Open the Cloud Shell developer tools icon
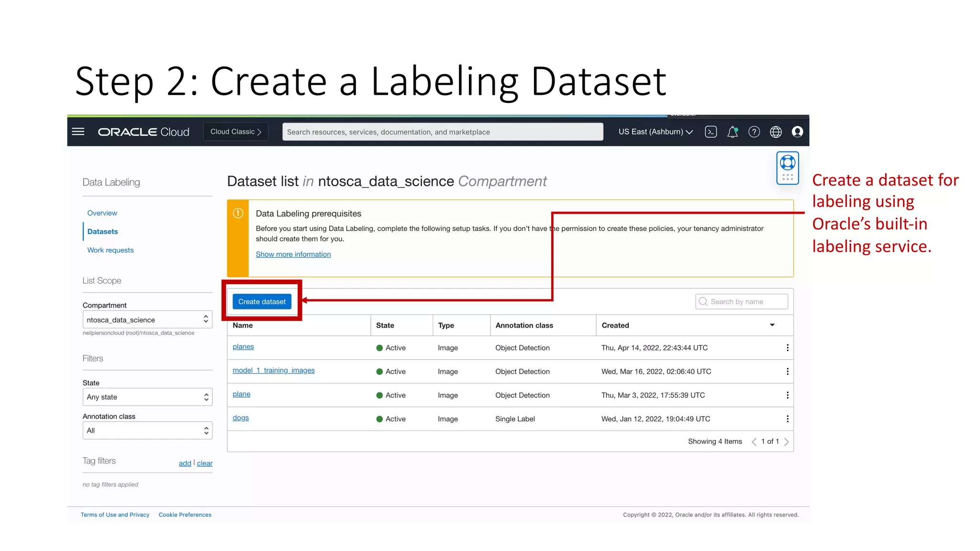This screenshot has height=551, width=980. pyautogui.click(x=711, y=132)
